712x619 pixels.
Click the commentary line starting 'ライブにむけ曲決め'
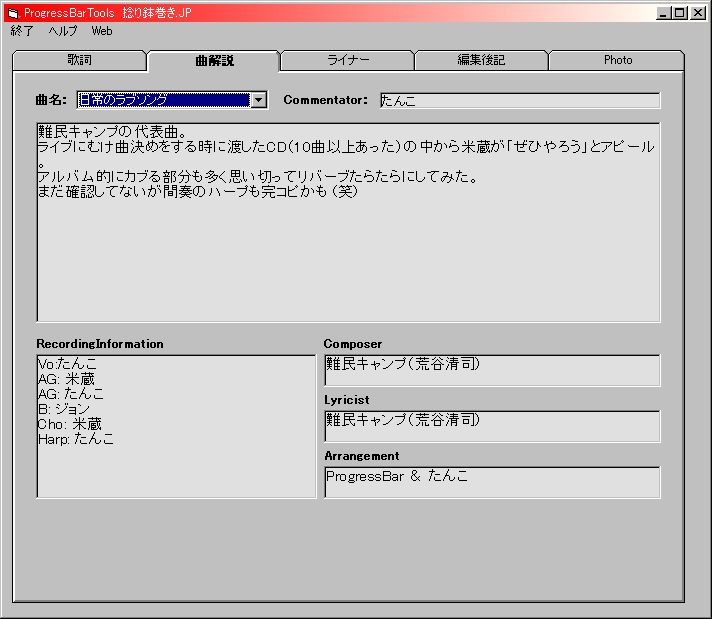[x=346, y=147]
